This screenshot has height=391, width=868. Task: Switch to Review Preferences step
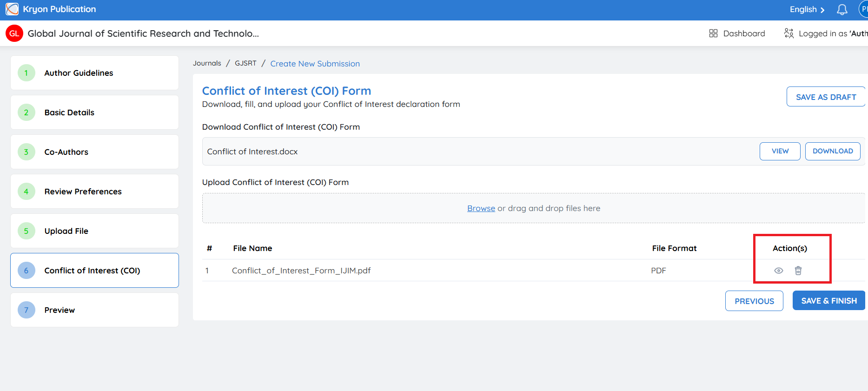click(x=94, y=192)
